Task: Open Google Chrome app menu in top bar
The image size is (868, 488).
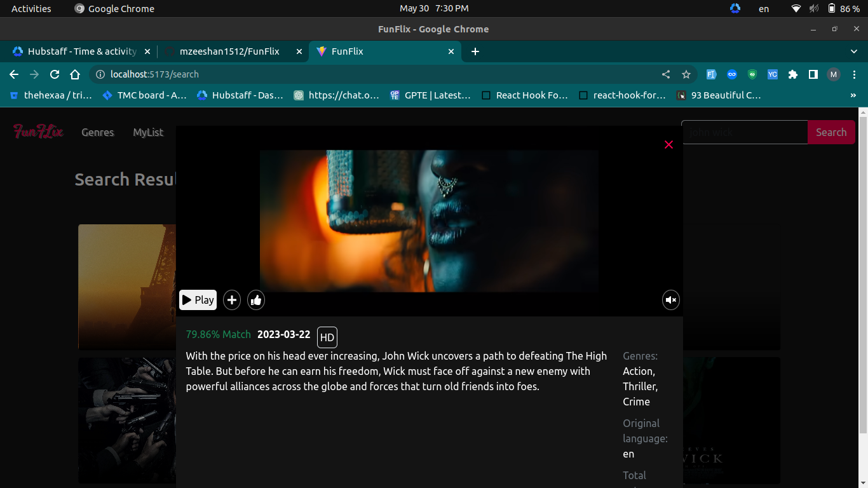Action: pyautogui.click(x=114, y=8)
